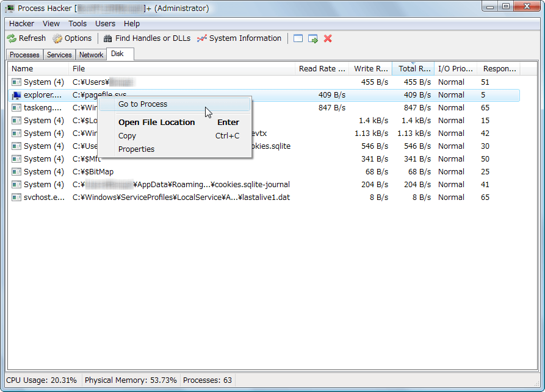Select the C:¥$Mft file entry
Image resolution: width=545 pixels, height=392 pixels.
click(x=87, y=159)
